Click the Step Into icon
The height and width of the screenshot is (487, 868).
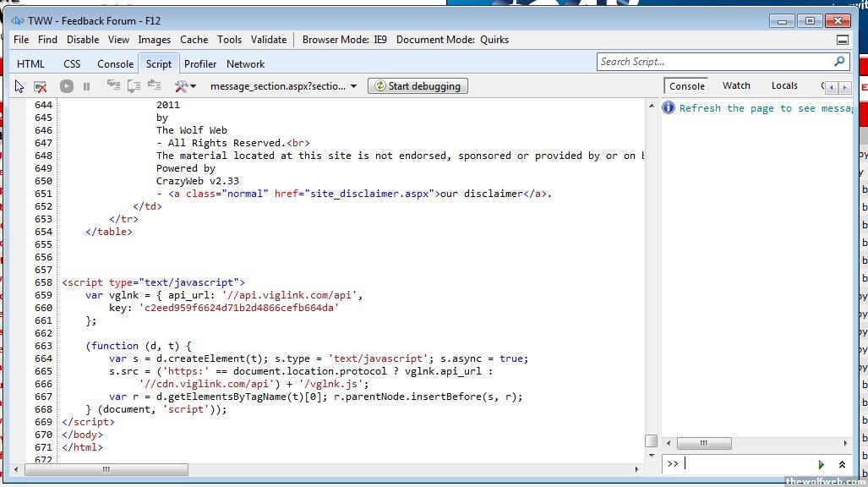113,85
